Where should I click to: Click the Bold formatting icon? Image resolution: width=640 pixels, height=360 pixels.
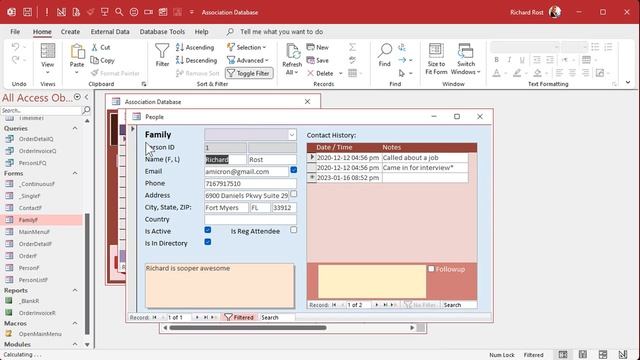pos(497,60)
